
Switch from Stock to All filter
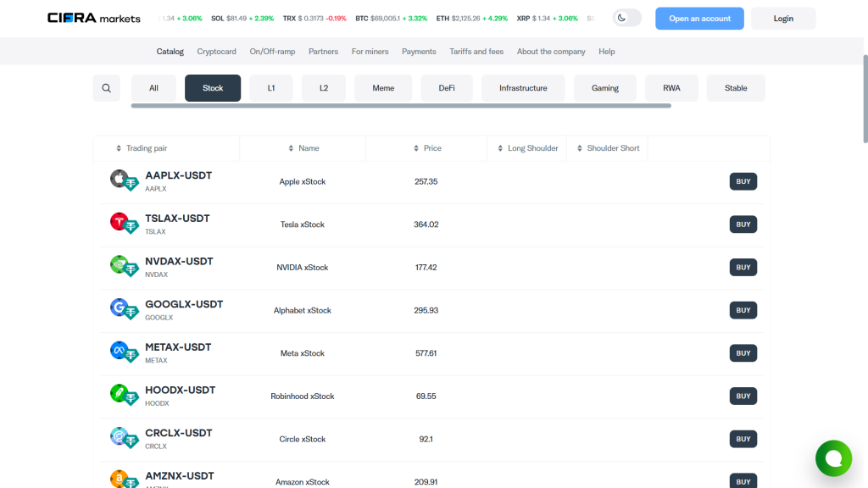tap(153, 87)
